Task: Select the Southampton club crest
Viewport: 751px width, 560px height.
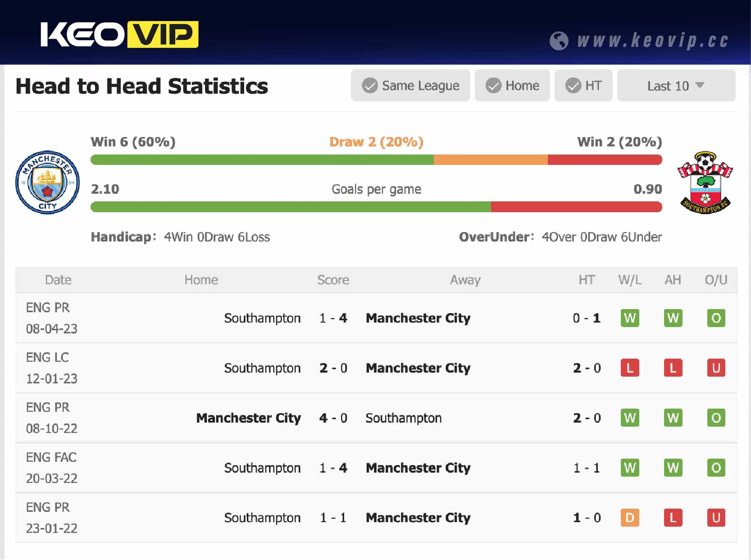Action: pos(704,182)
